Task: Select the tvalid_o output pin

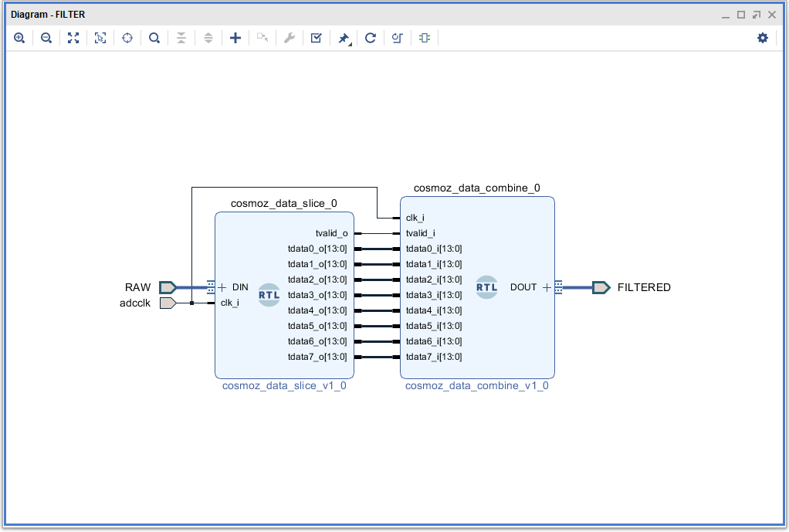Action: point(332,233)
